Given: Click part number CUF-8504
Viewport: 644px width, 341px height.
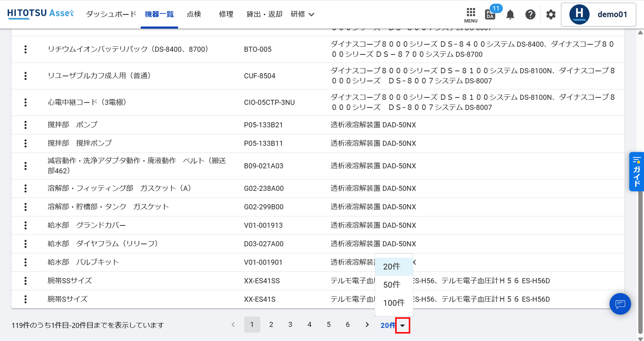Looking at the screenshot, I should (260, 76).
